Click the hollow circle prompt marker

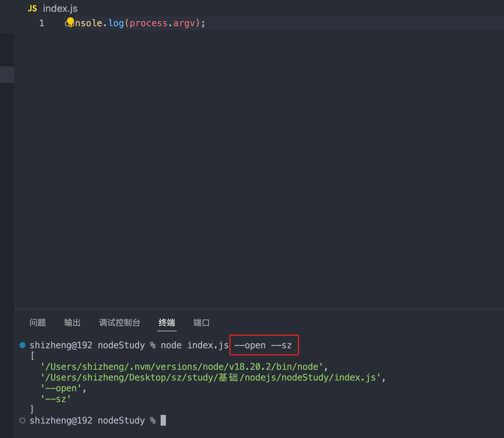coord(23,420)
